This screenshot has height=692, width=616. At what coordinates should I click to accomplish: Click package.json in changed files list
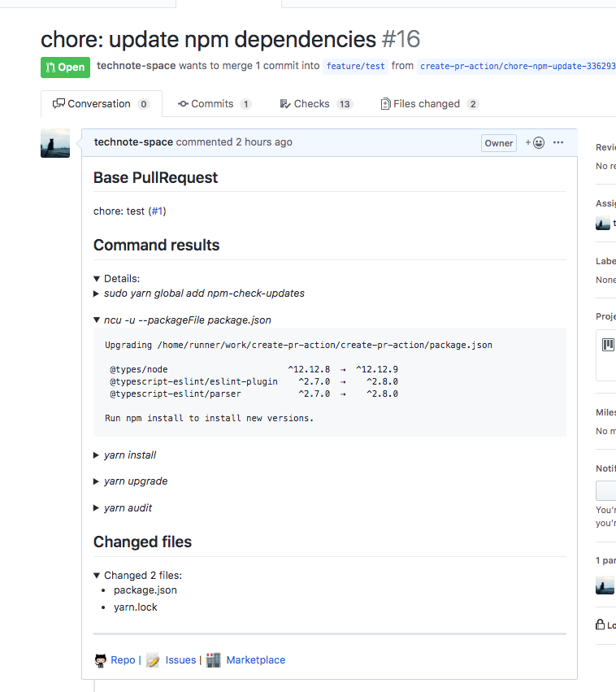[x=145, y=590]
